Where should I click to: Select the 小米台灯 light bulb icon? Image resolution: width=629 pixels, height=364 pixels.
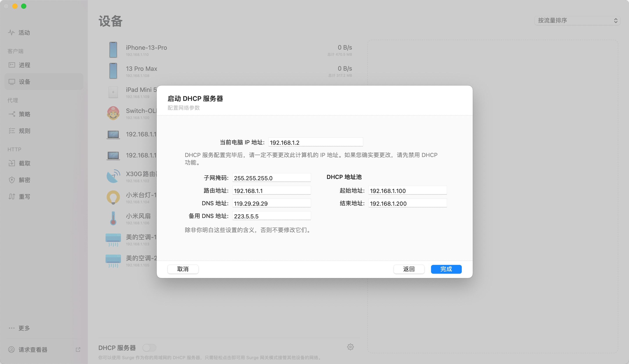(113, 197)
